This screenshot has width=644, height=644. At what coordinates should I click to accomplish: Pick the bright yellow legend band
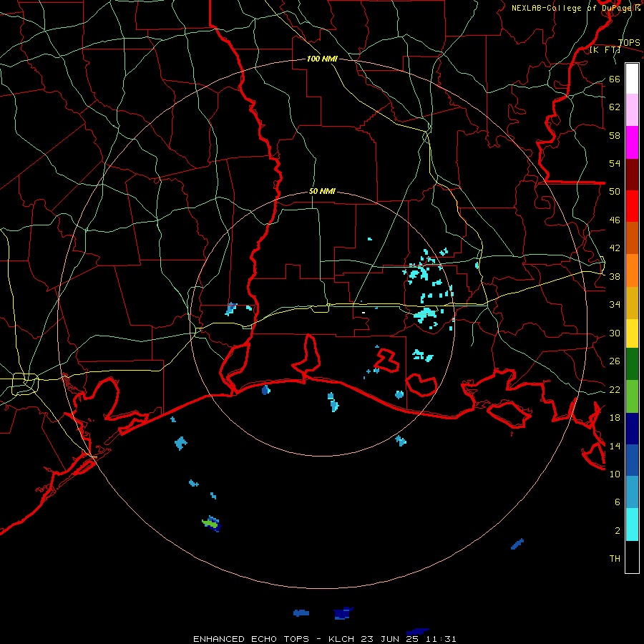[x=632, y=333]
